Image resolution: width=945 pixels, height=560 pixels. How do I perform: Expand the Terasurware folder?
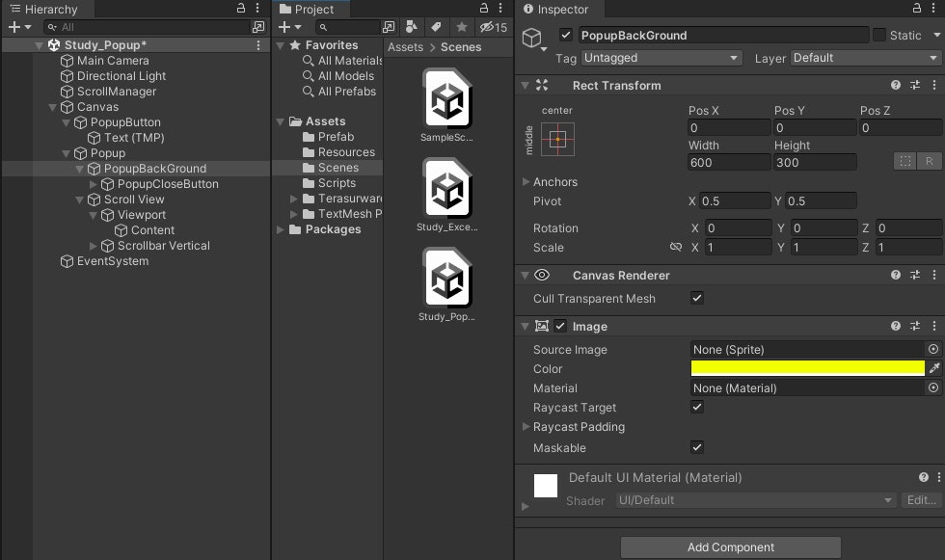(x=293, y=199)
